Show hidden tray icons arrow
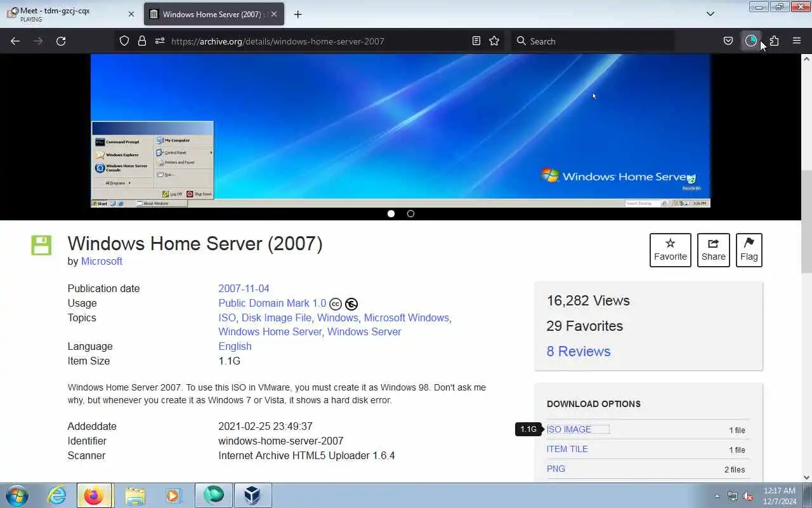 717,497
